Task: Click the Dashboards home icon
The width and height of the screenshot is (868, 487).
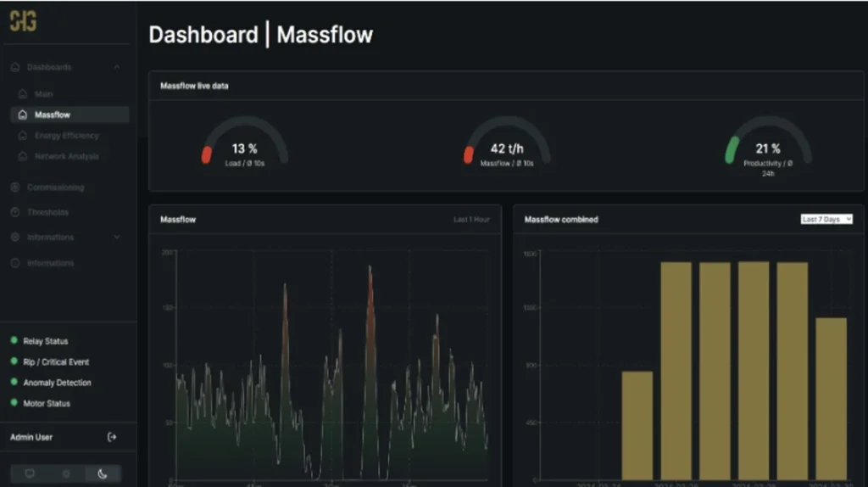Action: click(15, 67)
